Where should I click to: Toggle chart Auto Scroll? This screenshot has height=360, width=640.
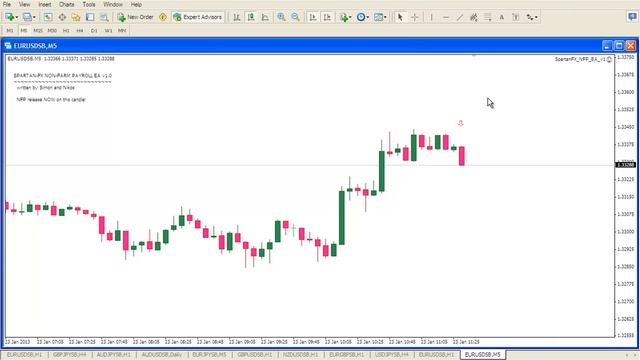click(313, 17)
